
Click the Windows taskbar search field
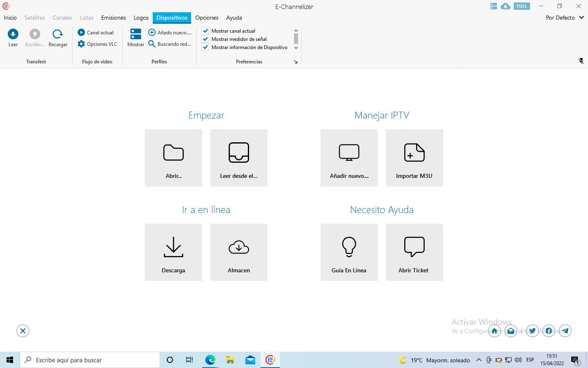pos(90,360)
